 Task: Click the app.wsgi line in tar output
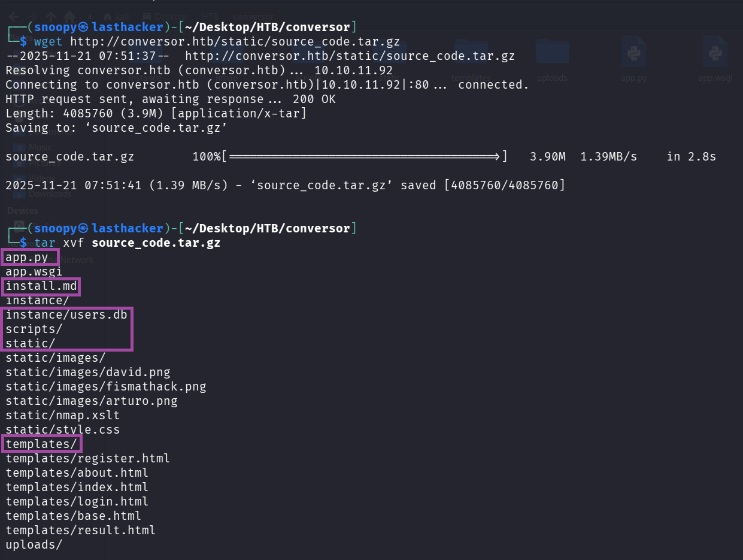coord(34,272)
